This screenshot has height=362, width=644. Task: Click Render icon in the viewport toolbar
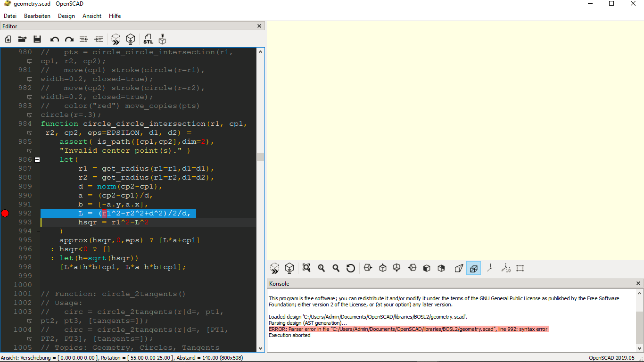(x=289, y=268)
